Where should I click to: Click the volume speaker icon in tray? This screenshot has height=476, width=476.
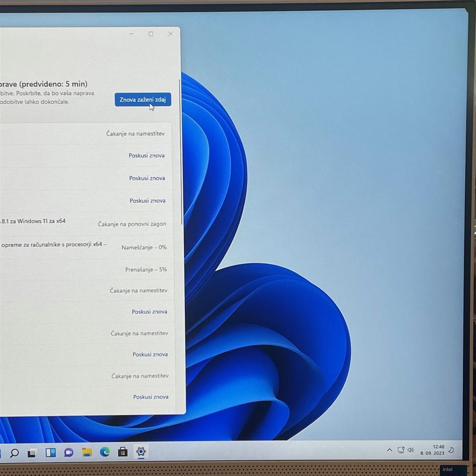411,450
